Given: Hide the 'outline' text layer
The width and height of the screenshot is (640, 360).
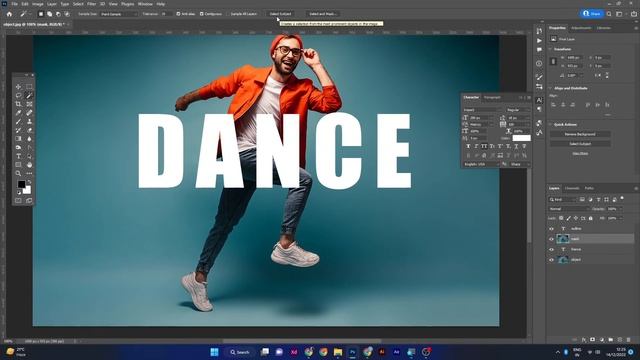Looking at the screenshot, I should [x=551, y=229].
